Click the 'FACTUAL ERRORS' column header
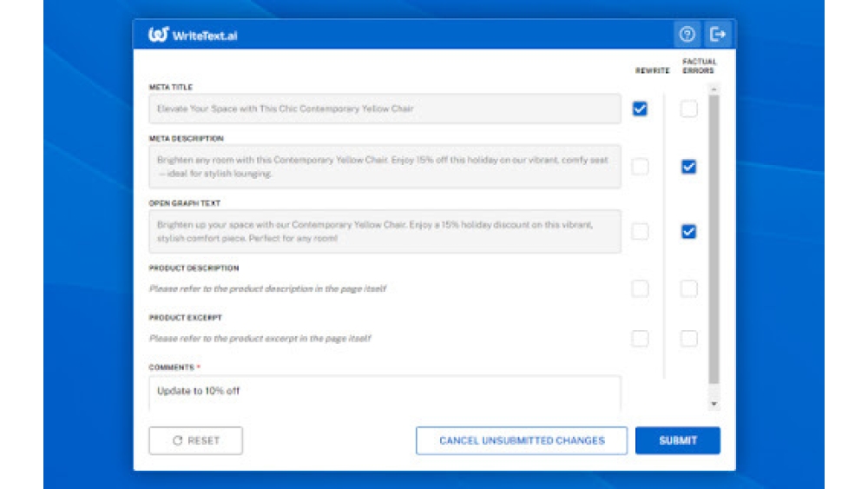This screenshot has width=868, height=489. [699, 66]
